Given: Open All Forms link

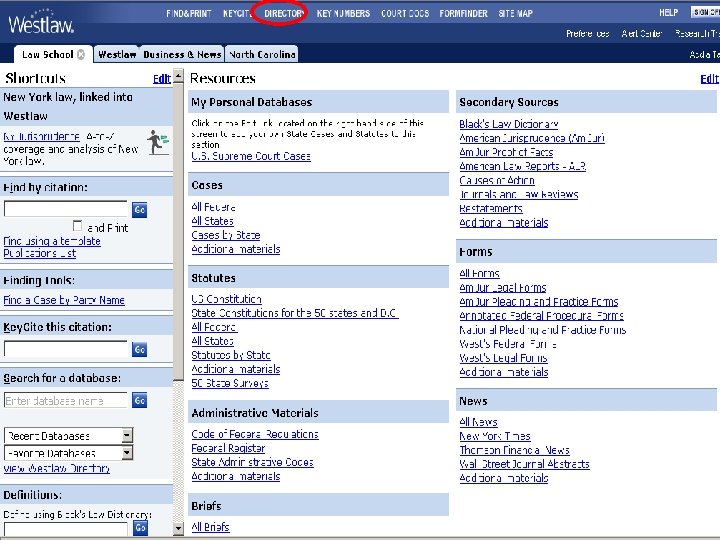Looking at the screenshot, I should [x=479, y=274].
